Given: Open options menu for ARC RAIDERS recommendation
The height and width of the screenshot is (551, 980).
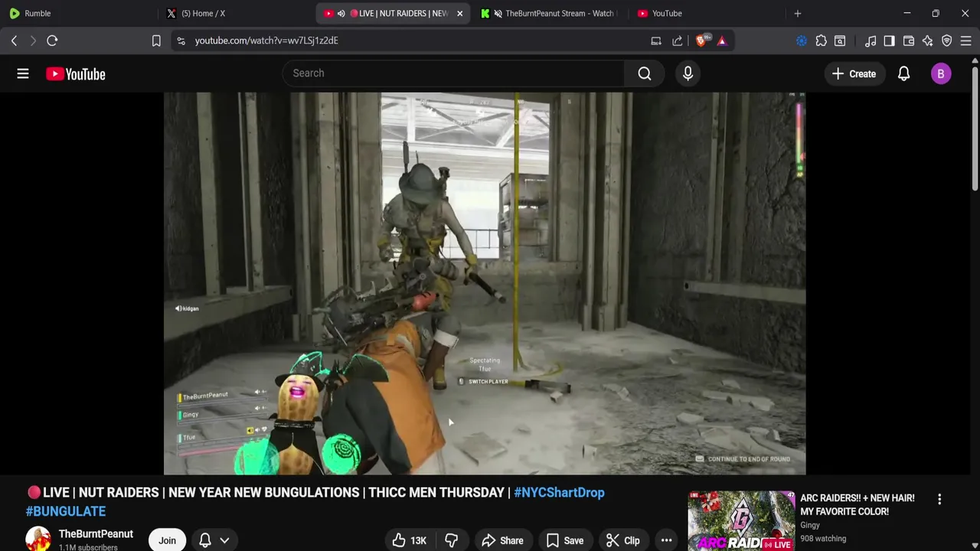Looking at the screenshot, I should pos(939,499).
